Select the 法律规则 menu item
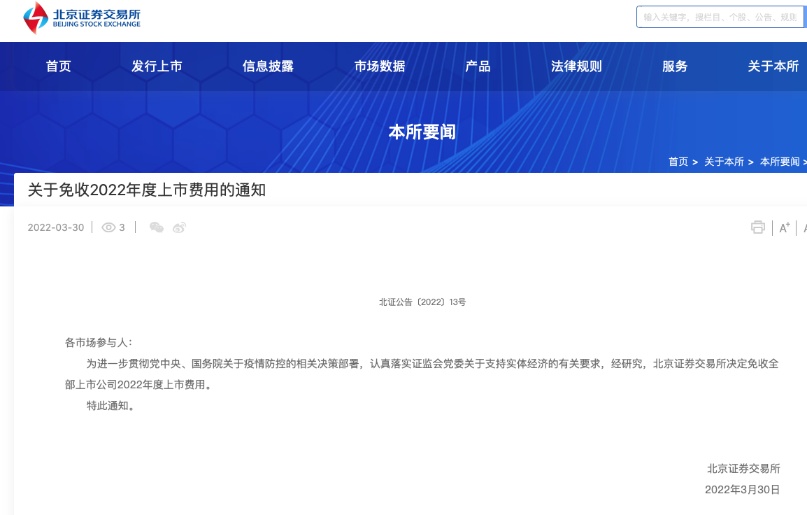The image size is (807, 515). coord(576,66)
